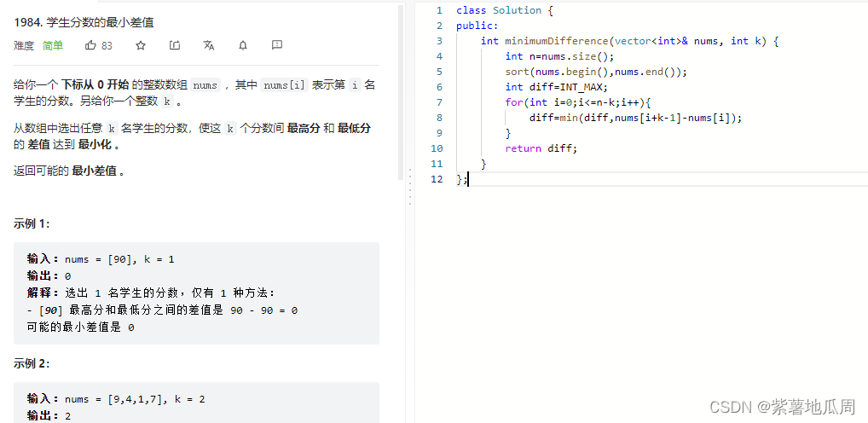Toggle the translate language icon

tap(209, 45)
